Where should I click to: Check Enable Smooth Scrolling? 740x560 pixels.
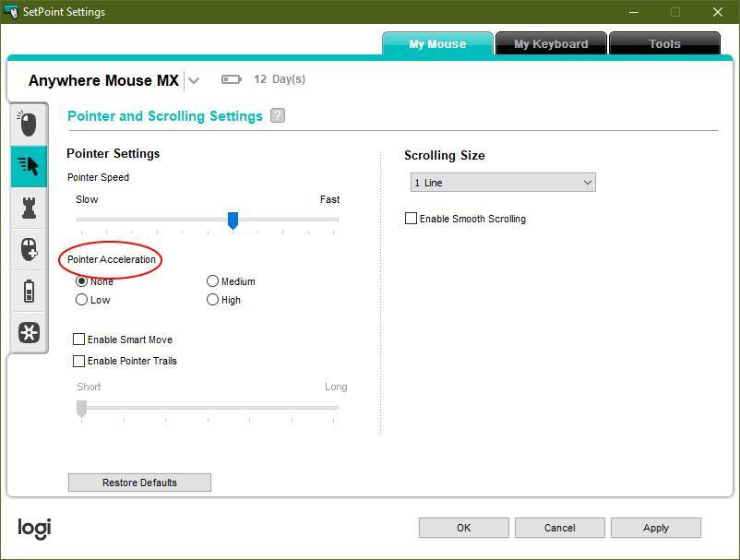tap(412, 219)
